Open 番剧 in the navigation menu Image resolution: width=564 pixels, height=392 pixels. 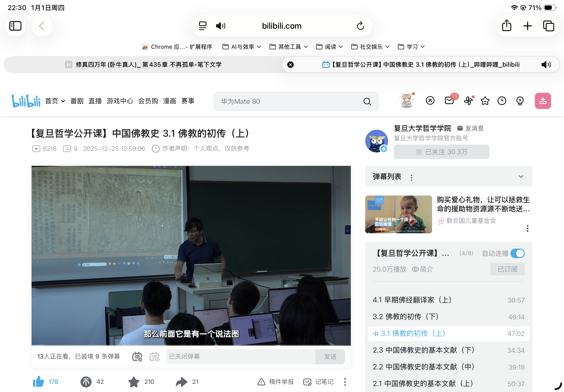click(77, 101)
